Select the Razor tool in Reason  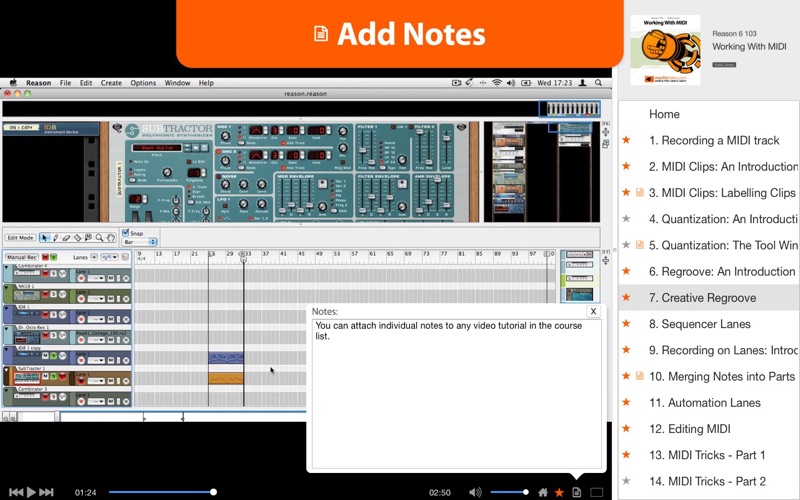point(78,238)
